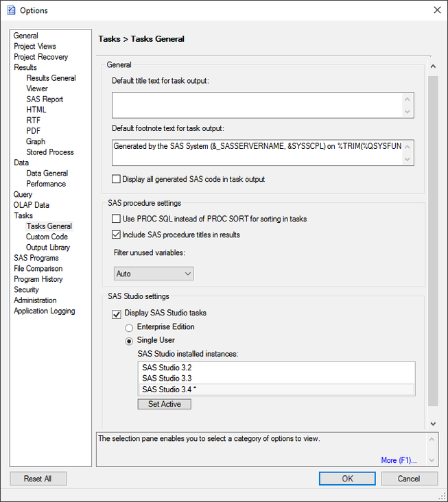The width and height of the screenshot is (448, 502).
Task: Select OLAP Data category
Action: point(31,204)
